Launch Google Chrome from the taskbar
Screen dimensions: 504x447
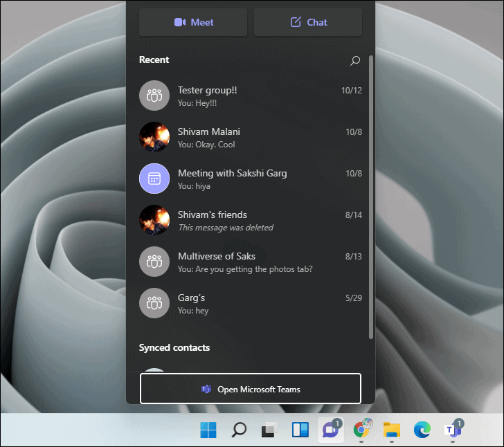coord(361,430)
